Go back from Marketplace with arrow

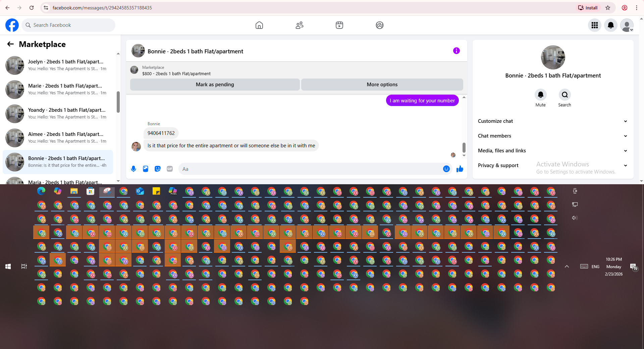point(10,44)
